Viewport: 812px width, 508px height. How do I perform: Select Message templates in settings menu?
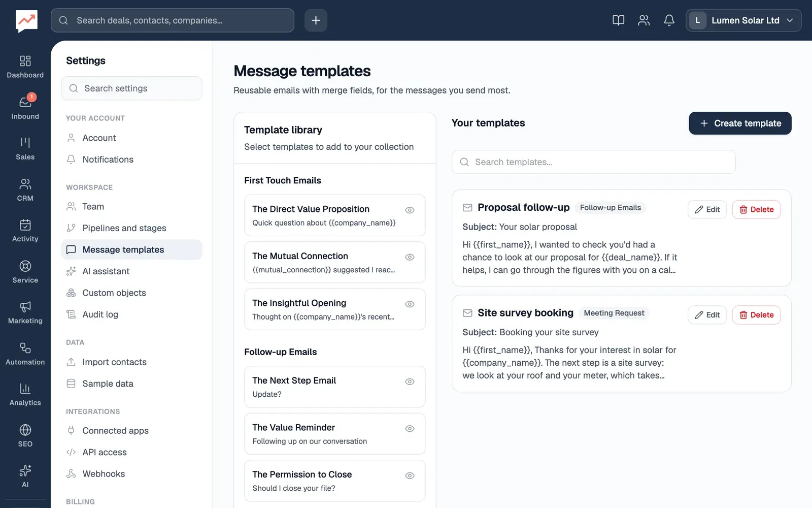pos(131,249)
